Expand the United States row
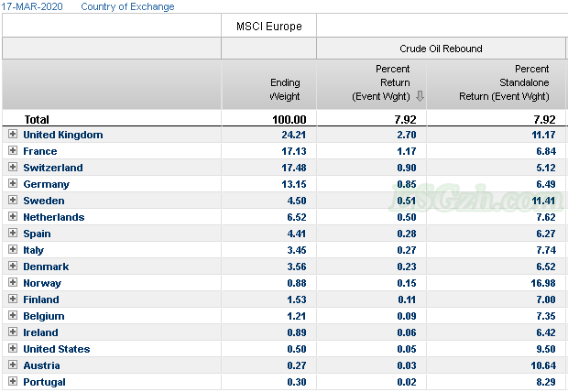 tap(13, 348)
